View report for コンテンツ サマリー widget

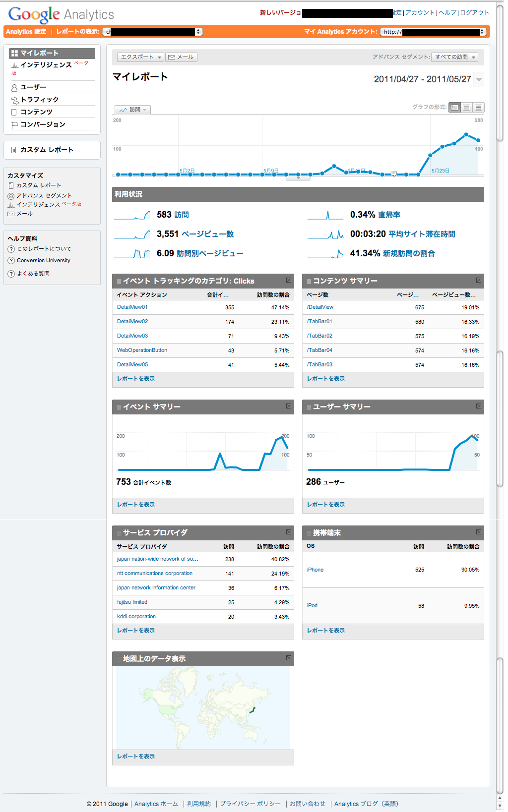coord(326,379)
